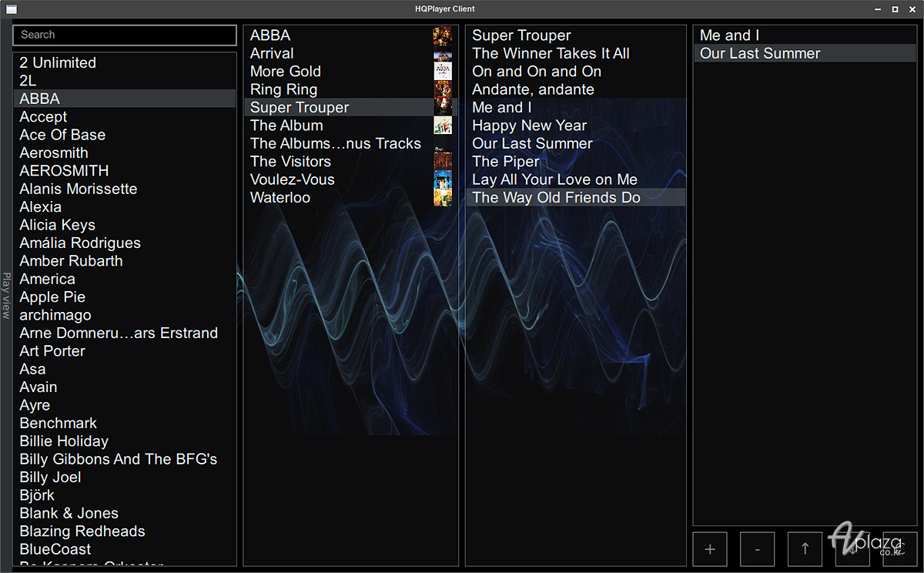Open The Albums…nus Tracks album
The width and height of the screenshot is (924, 573).
tap(336, 143)
